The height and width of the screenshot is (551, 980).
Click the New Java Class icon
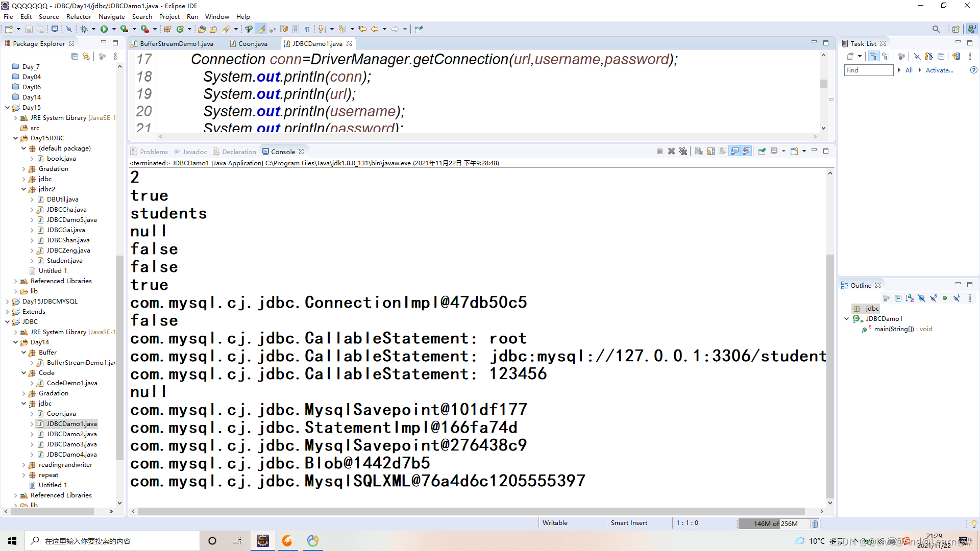click(180, 29)
